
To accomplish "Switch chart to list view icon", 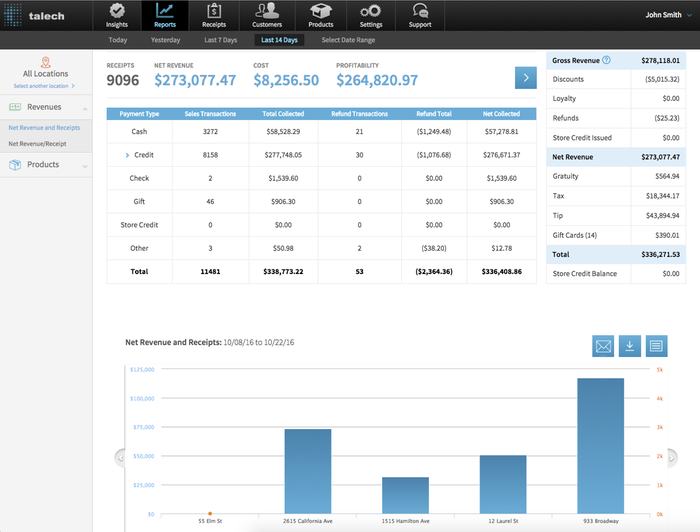I will click(x=657, y=346).
